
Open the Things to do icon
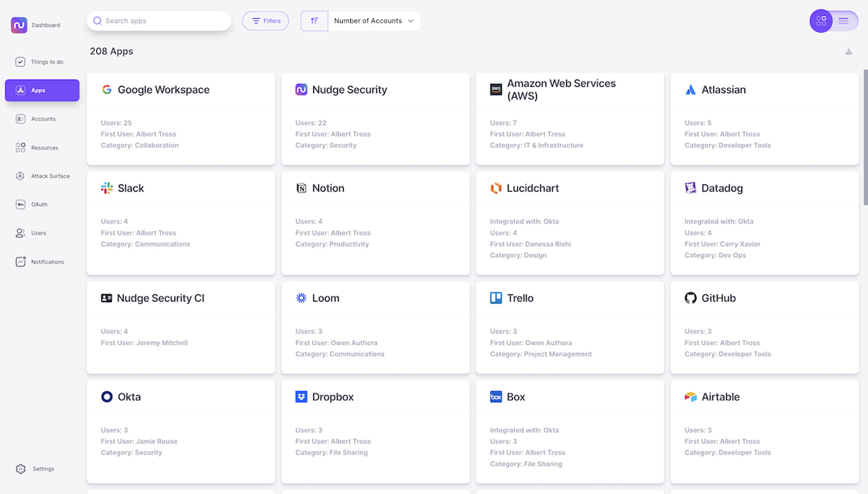(20, 62)
